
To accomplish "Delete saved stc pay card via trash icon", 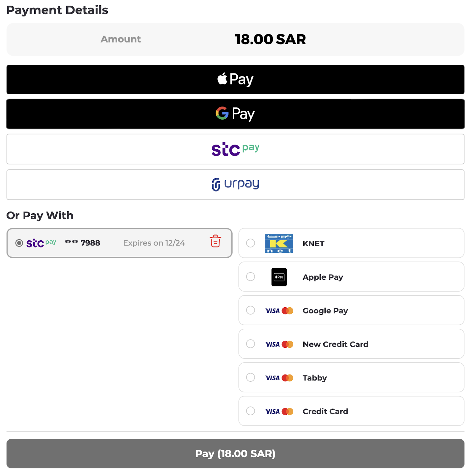I will click(215, 241).
